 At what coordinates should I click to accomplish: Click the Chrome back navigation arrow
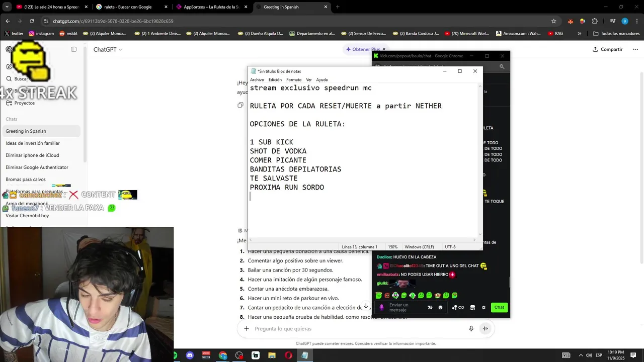(x=8, y=21)
